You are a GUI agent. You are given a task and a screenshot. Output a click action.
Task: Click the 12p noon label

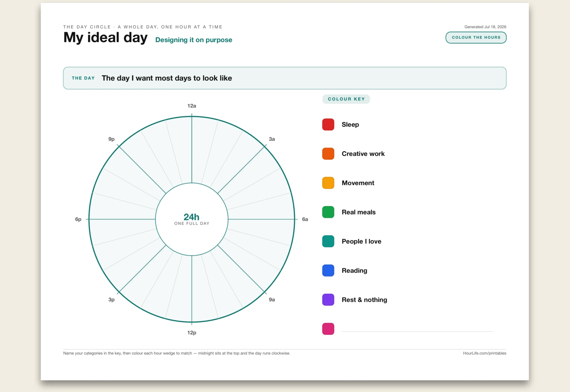tap(192, 332)
